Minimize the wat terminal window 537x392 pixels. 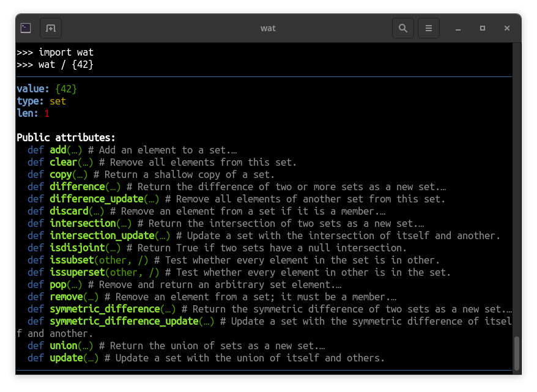458,28
